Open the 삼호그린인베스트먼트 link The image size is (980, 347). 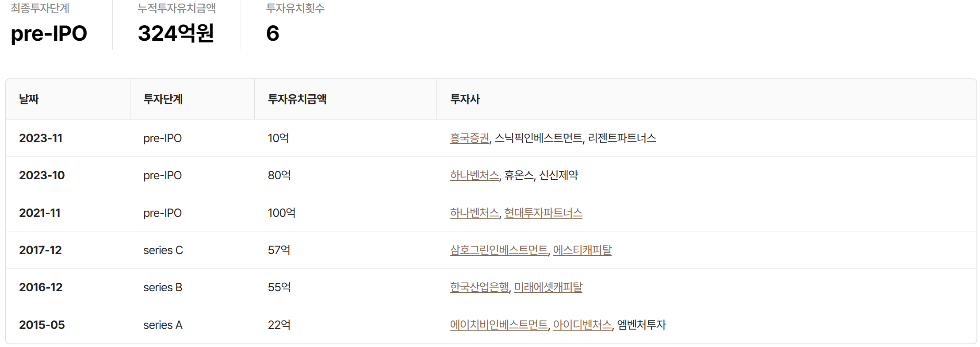click(498, 250)
